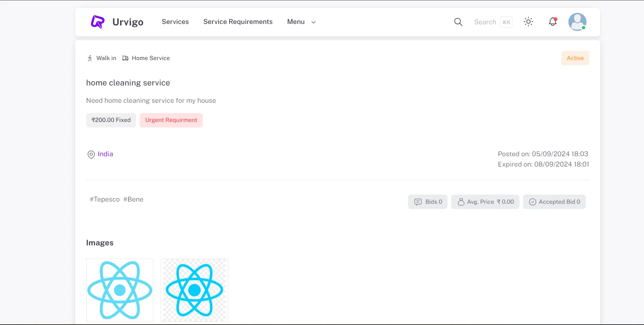Open the notifications bell
Viewport: 644px width, 325px height.
pyautogui.click(x=553, y=22)
